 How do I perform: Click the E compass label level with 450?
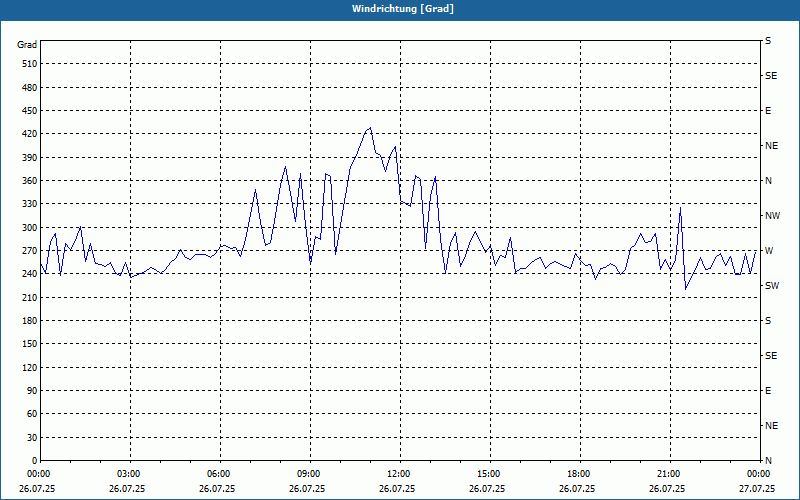click(768, 111)
